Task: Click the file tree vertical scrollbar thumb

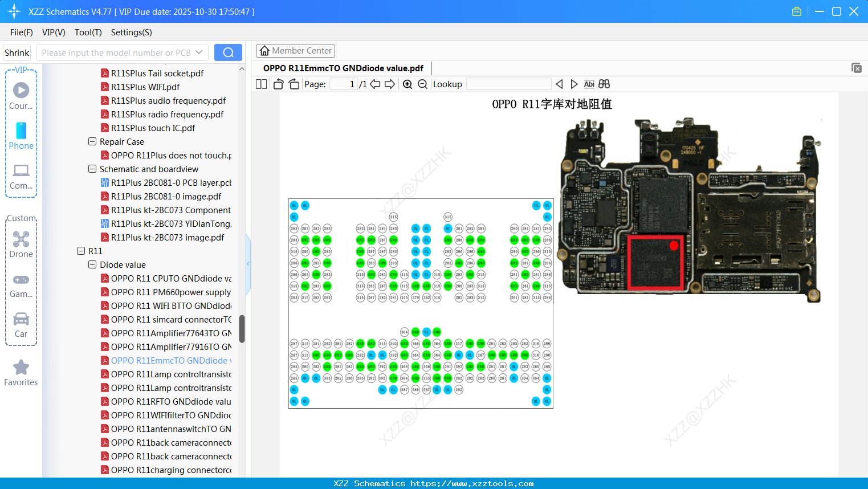Action: pos(242,329)
